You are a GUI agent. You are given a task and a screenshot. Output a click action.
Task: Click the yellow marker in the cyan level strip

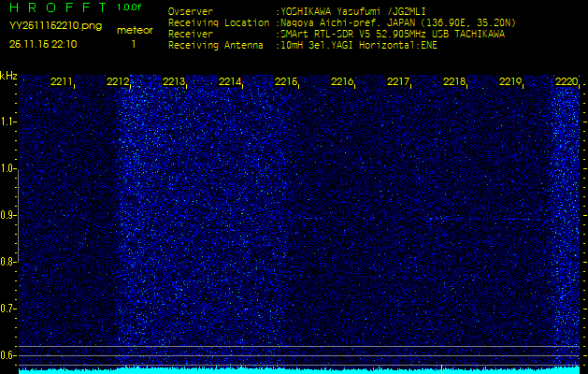(x=442, y=369)
